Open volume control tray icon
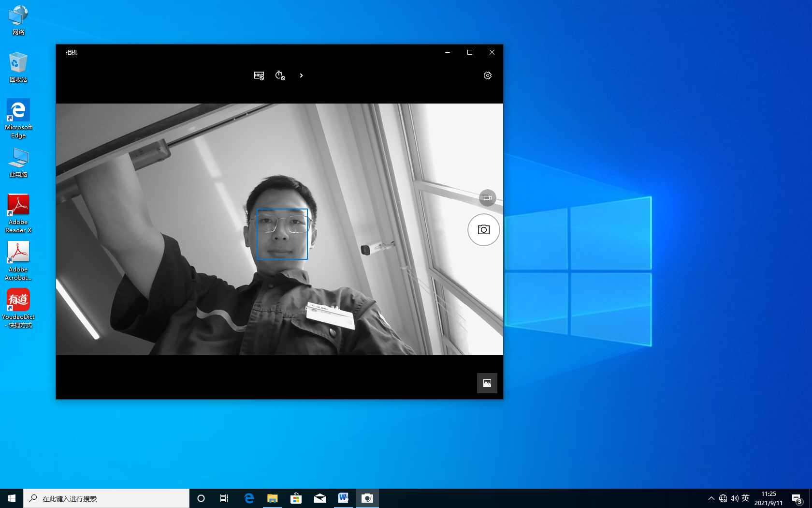Image resolution: width=812 pixels, height=508 pixels. pos(734,498)
